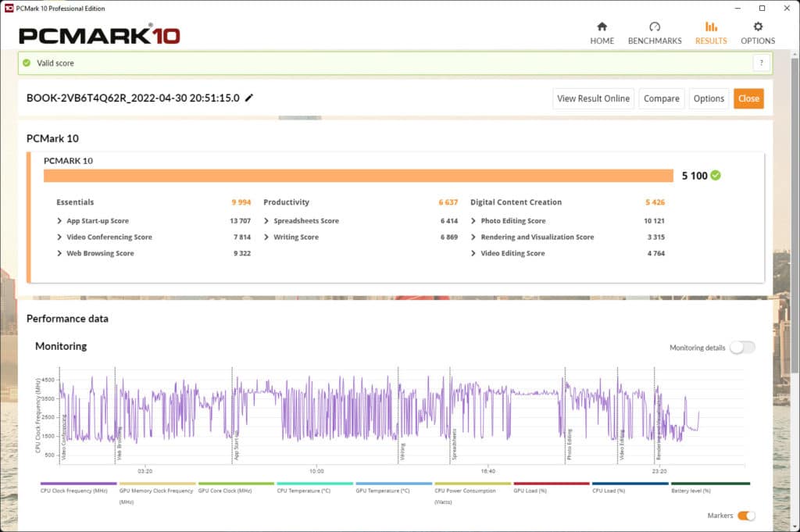Expand Rendering and Visualization Score details
The width and height of the screenshot is (800, 532).
[x=473, y=237]
